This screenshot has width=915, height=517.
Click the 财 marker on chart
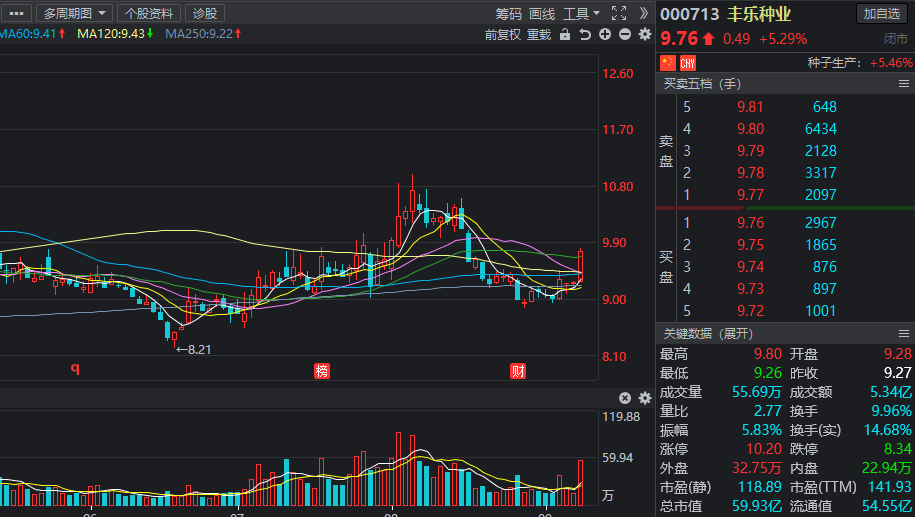click(518, 371)
